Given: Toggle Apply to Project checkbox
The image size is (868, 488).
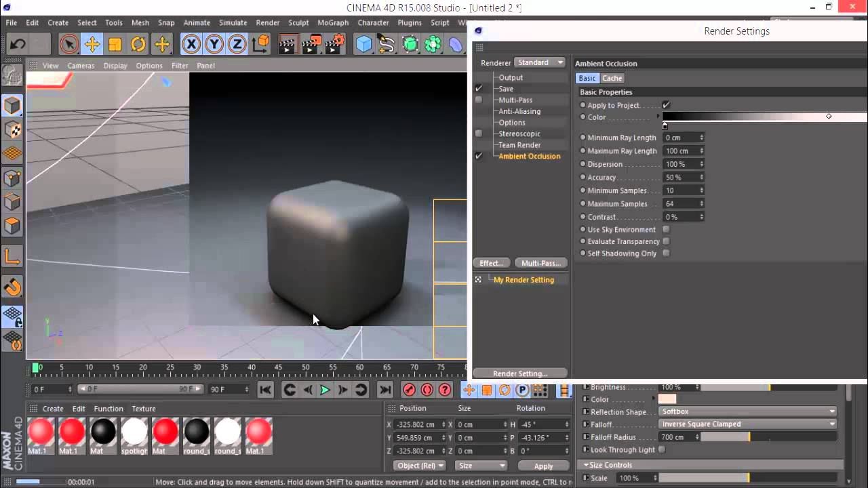Looking at the screenshot, I should [666, 105].
